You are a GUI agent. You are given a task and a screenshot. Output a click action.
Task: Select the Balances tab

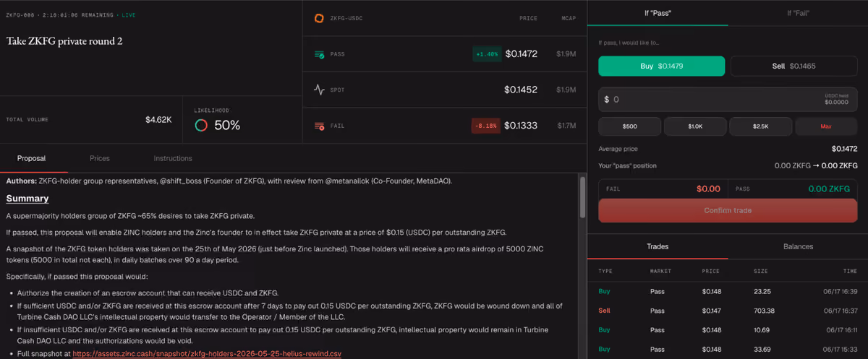[798, 246]
